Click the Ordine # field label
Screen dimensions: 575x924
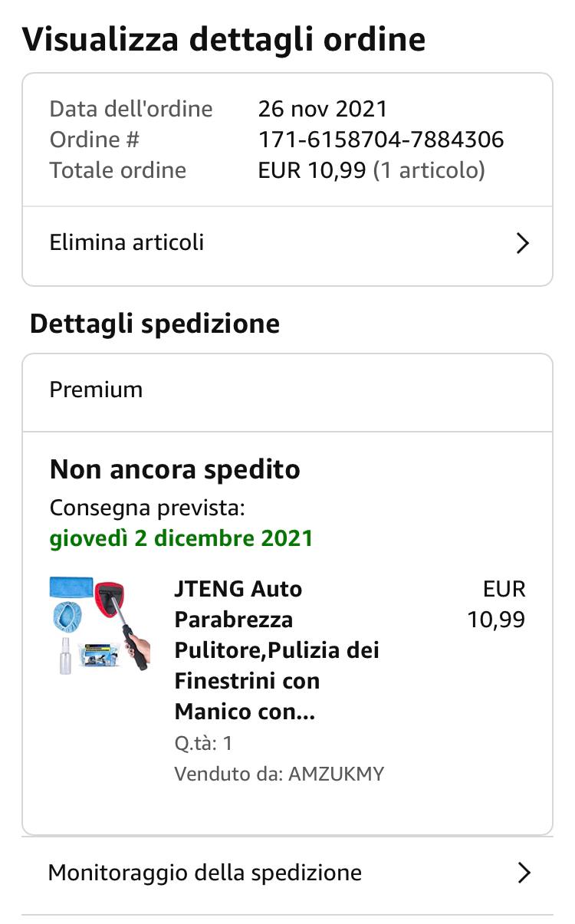(95, 140)
